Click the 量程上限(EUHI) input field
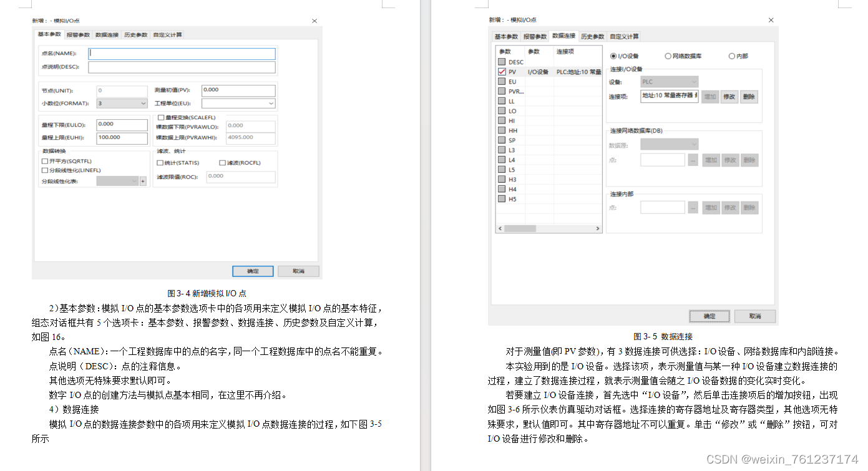This screenshot has height=471, width=868. (122, 138)
